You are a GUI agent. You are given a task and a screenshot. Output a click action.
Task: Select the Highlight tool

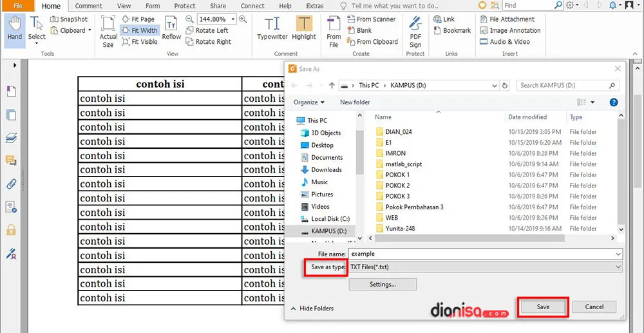coord(304,29)
